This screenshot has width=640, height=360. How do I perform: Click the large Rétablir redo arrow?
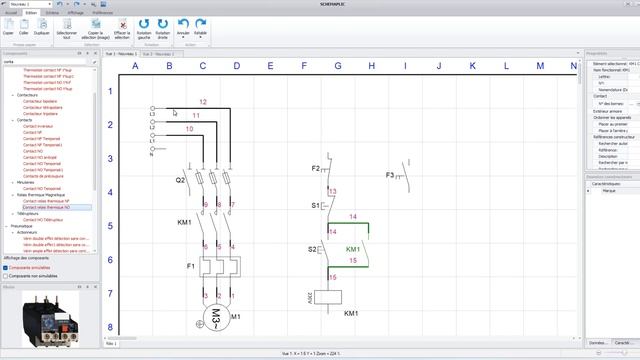coord(200,23)
